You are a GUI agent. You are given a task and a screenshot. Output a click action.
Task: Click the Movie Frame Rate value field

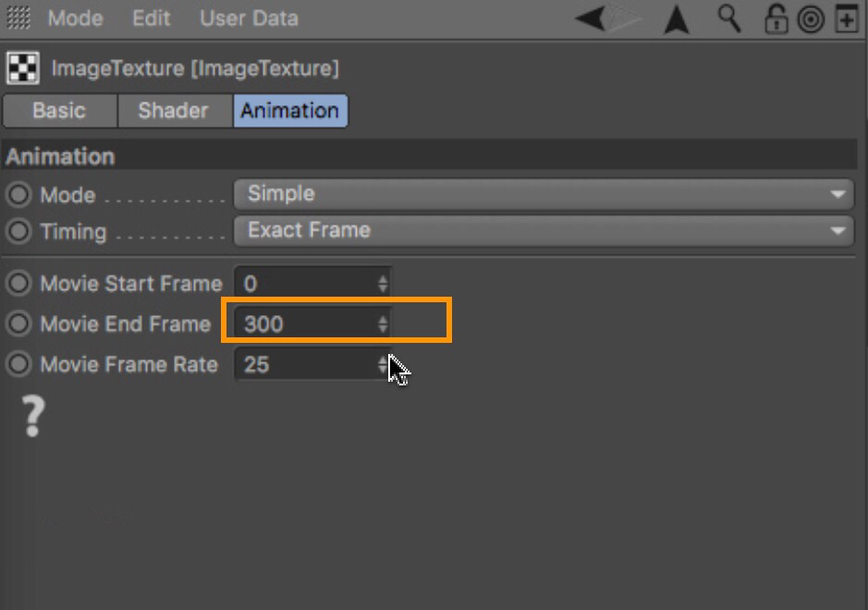pos(307,364)
